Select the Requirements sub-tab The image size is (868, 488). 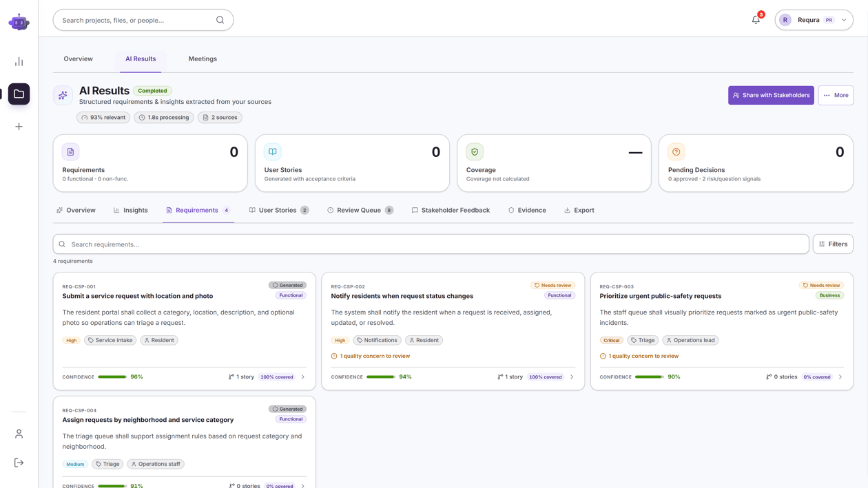tap(198, 211)
